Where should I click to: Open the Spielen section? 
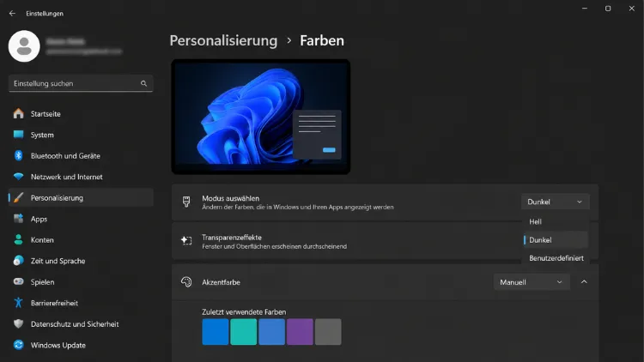pos(81,281)
